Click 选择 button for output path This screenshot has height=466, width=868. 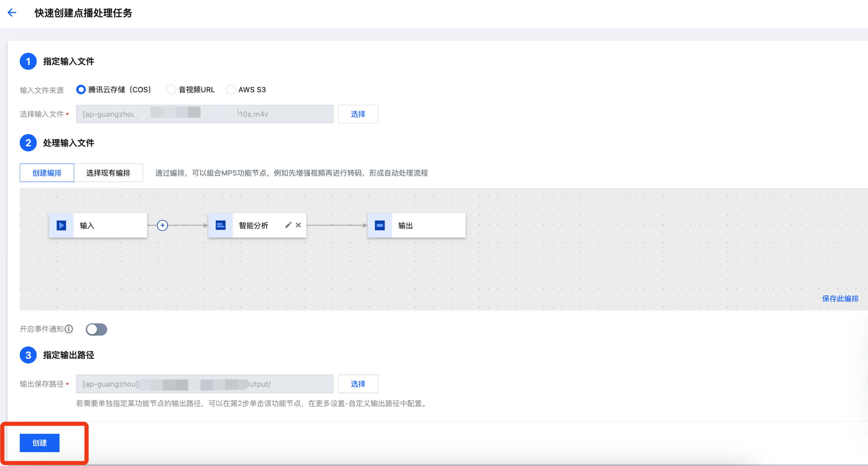(x=358, y=384)
